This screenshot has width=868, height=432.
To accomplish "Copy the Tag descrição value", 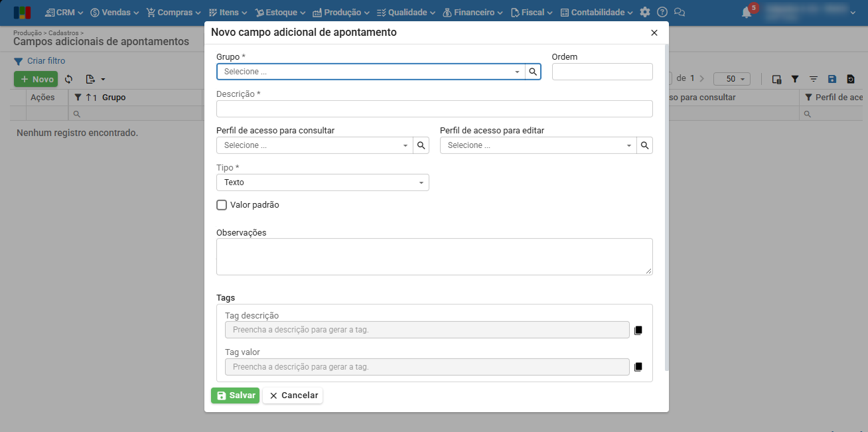I will [638, 330].
